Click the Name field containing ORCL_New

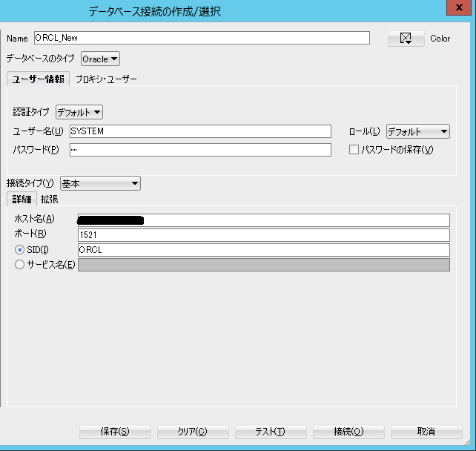click(x=202, y=38)
